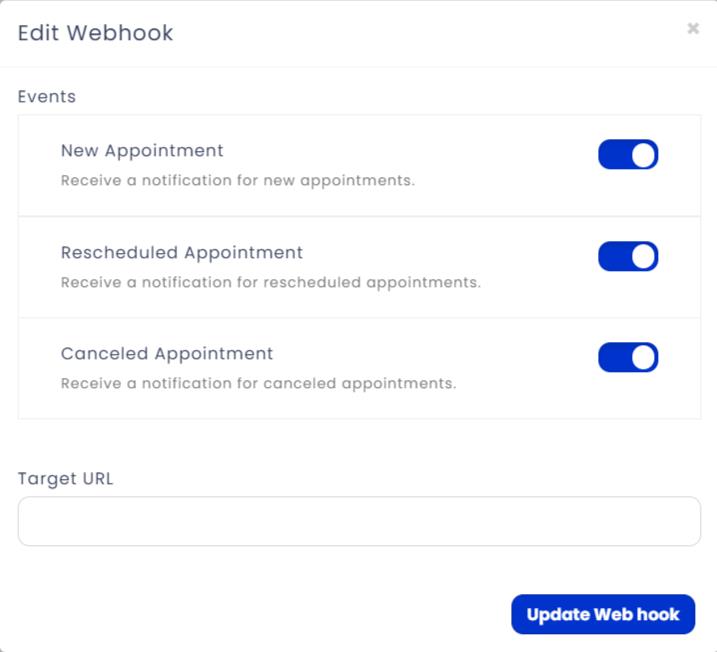
Task: Click the blue track of Canceled Appointment switch
Action: point(615,358)
